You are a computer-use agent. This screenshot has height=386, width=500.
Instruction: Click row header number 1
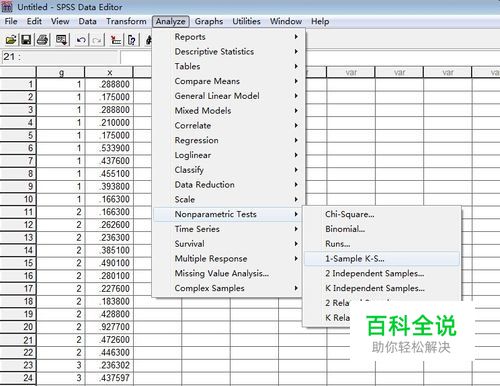(x=18, y=84)
